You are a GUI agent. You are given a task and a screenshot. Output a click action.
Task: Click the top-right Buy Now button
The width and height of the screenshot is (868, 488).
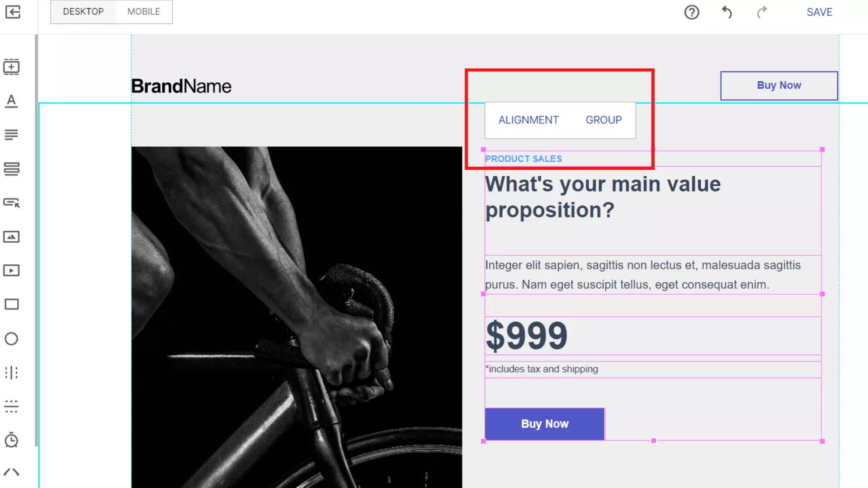778,85
